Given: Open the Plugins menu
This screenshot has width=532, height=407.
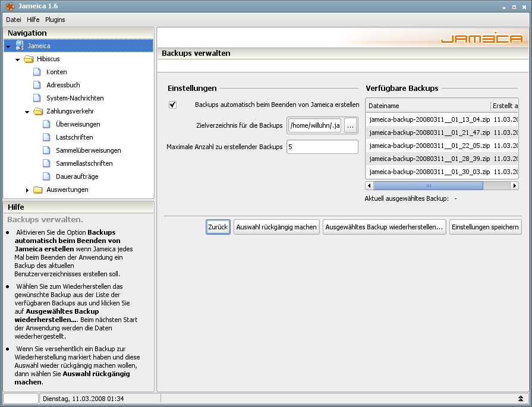Looking at the screenshot, I should [x=55, y=20].
